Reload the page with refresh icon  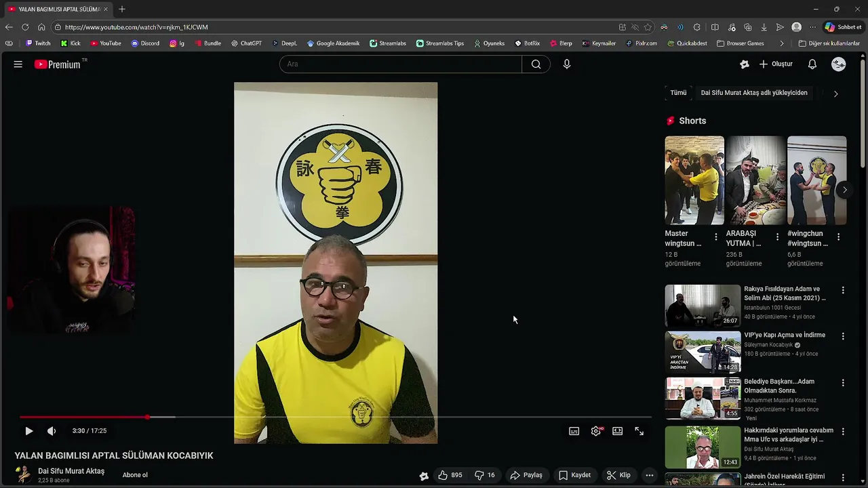click(x=25, y=27)
